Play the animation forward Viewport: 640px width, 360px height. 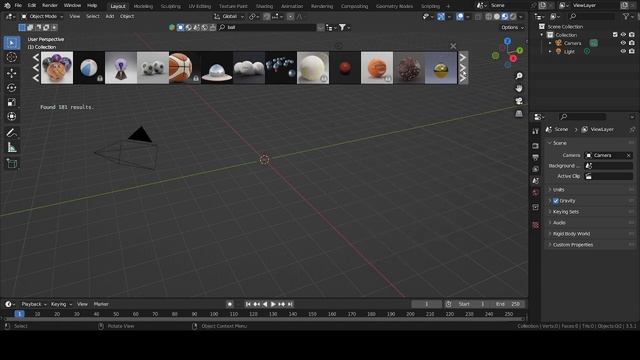(x=273, y=304)
